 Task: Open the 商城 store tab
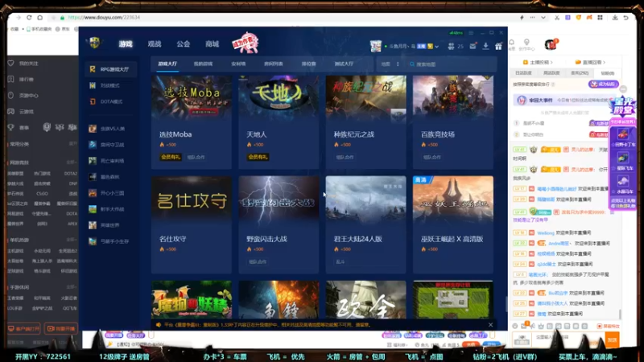pos(212,44)
